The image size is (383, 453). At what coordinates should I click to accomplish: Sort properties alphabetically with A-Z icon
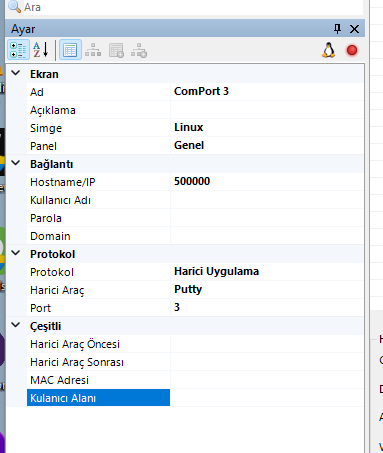point(41,50)
